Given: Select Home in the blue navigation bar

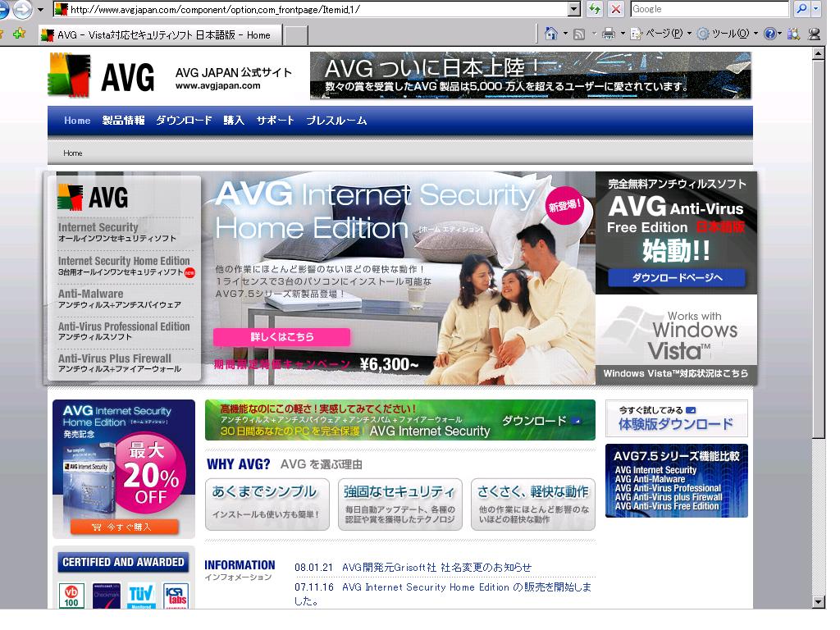Looking at the screenshot, I should point(77,121).
